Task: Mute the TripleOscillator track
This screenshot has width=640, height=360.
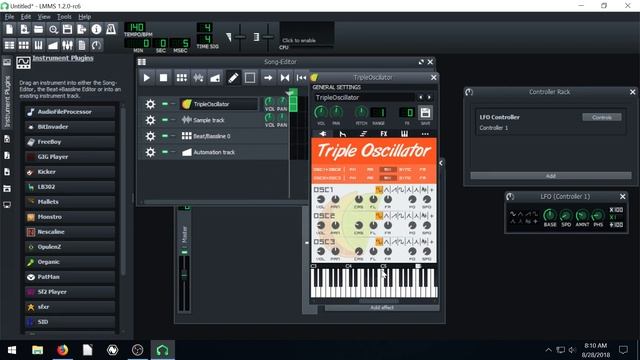Action: pos(165,104)
